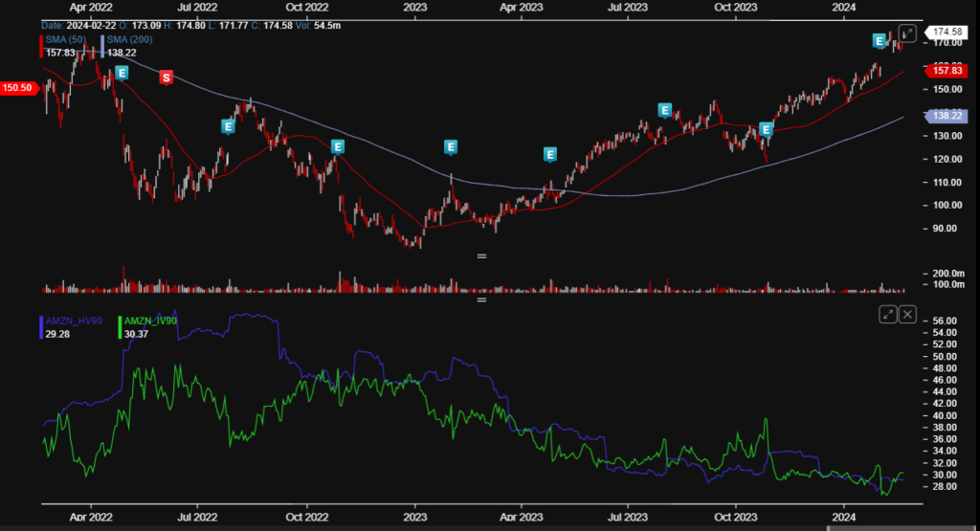Click the Jul 2022 label on the bottom axis

pos(197,518)
